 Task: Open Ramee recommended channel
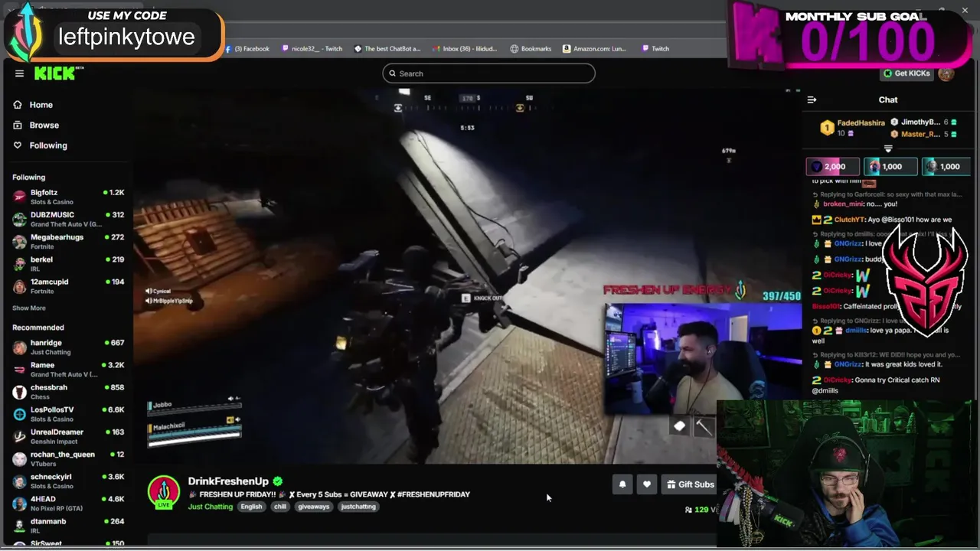(x=68, y=370)
